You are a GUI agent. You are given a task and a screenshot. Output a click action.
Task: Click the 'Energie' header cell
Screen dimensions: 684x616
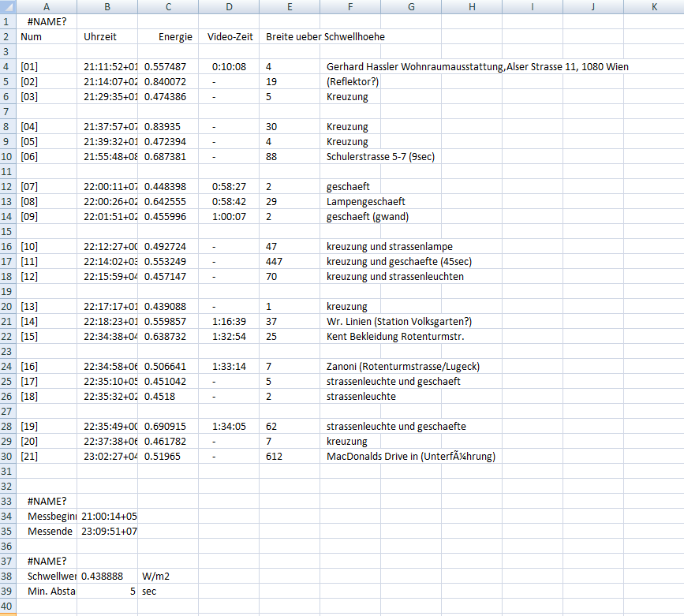coord(168,36)
